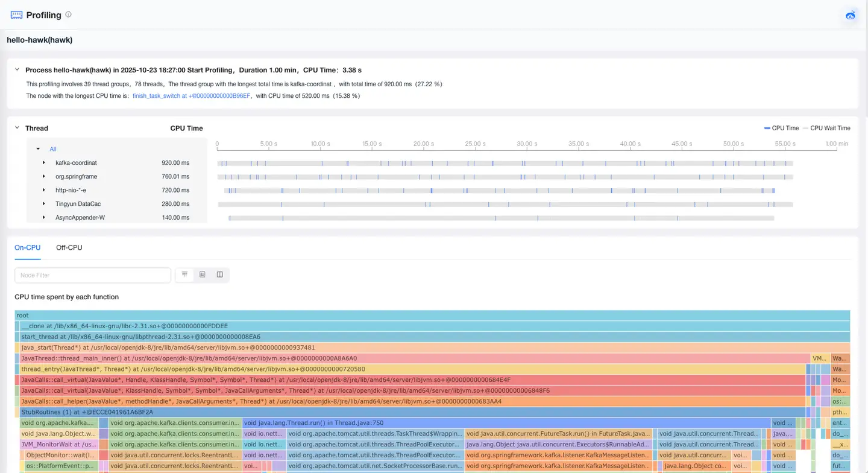The width and height of the screenshot is (868, 473).
Task: Select the On-CPU tab
Action: tap(27, 247)
